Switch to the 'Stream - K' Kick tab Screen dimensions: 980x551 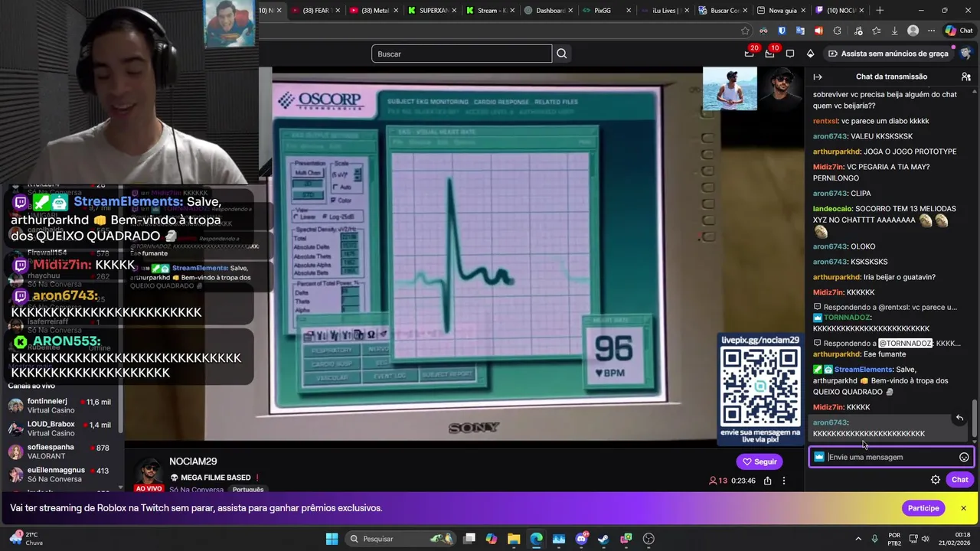click(x=490, y=10)
